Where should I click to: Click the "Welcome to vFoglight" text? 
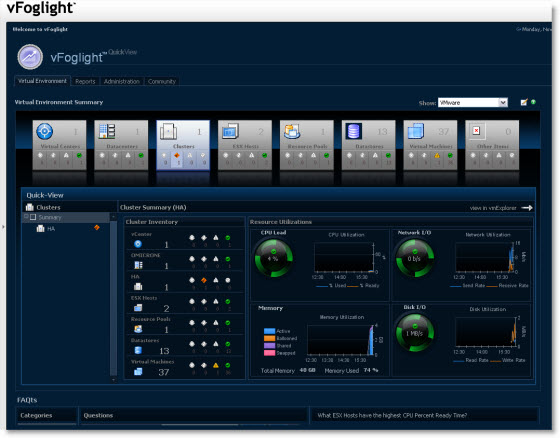[x=40, y=29]
